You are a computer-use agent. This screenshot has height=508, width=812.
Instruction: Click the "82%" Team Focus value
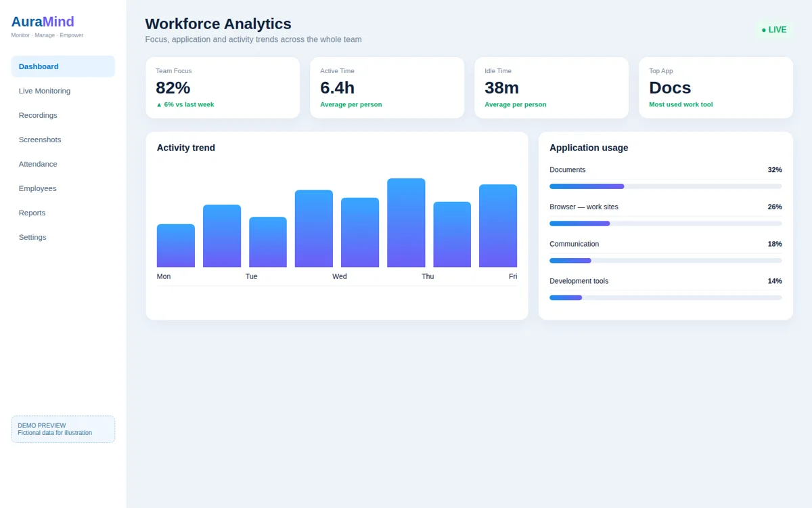[x=173, y=88]
